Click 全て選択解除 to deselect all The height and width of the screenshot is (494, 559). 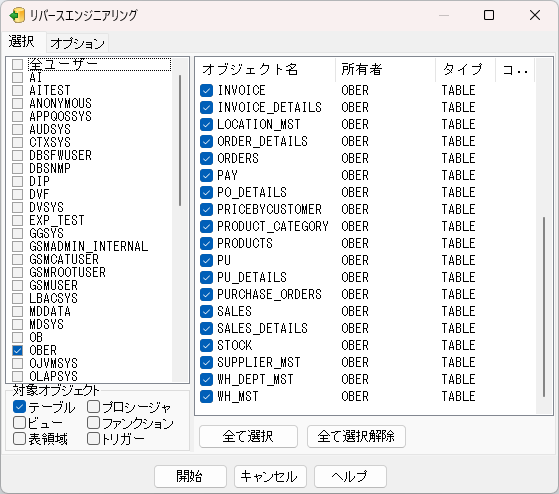point(356,436)
